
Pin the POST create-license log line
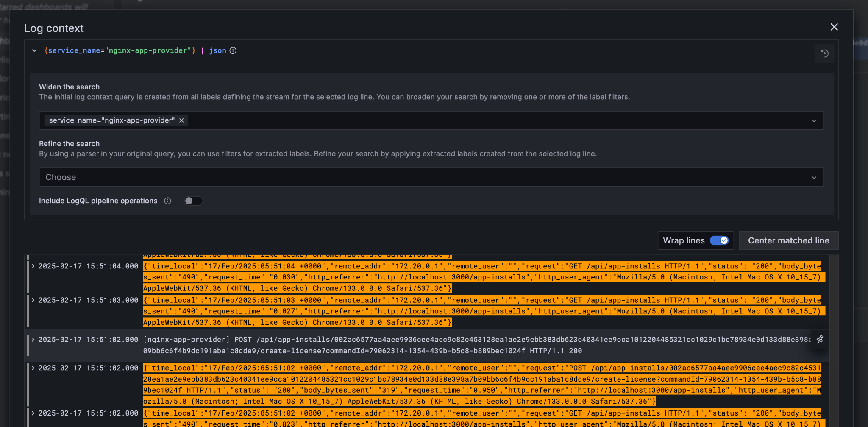(820, 339)
